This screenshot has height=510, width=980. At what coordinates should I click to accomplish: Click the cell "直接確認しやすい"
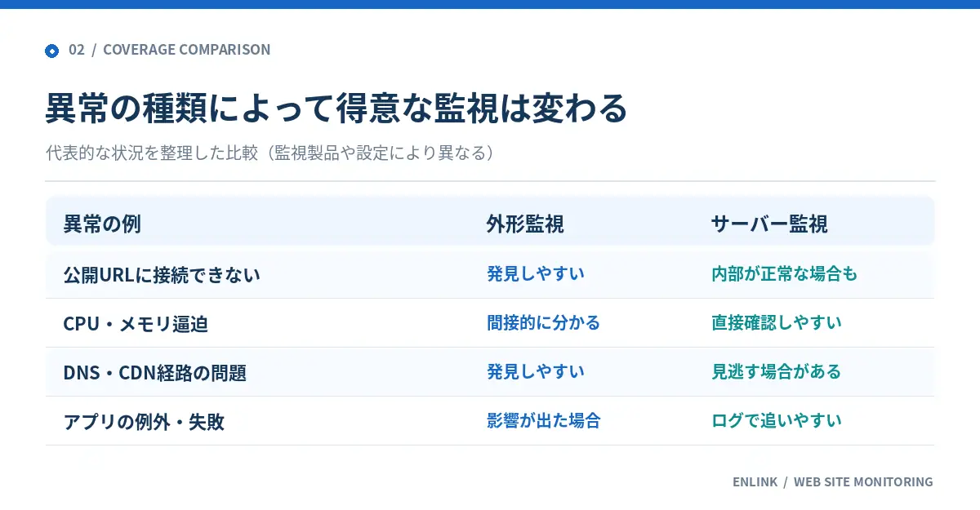777,322
